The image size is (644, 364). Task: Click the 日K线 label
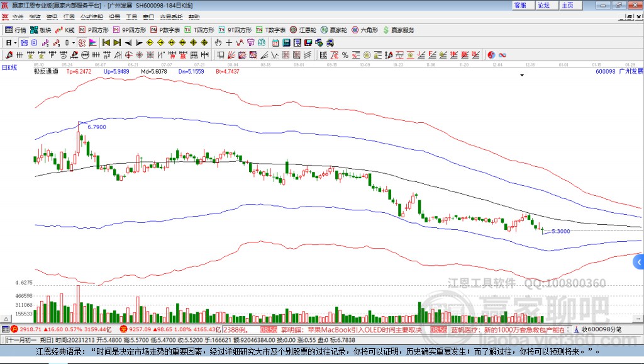(9, 67)
